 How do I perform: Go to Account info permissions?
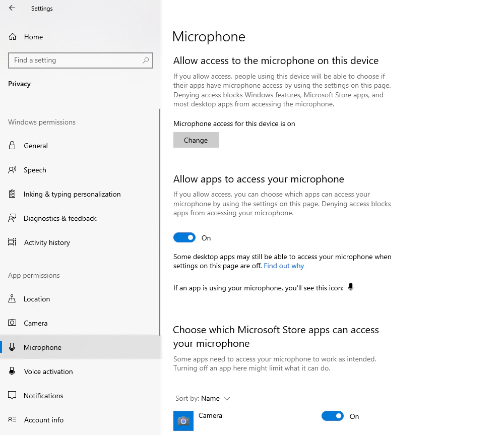(x=80, y=420)
